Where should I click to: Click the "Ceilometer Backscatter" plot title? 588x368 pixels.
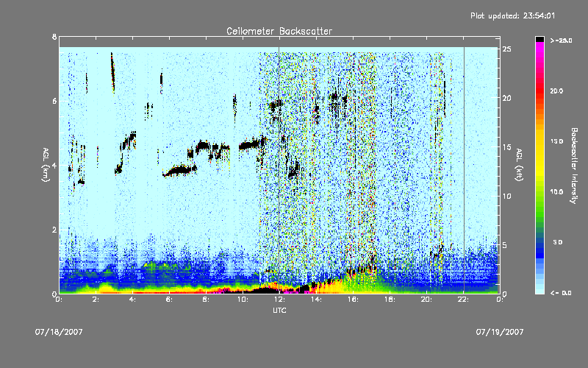point(279,31)
